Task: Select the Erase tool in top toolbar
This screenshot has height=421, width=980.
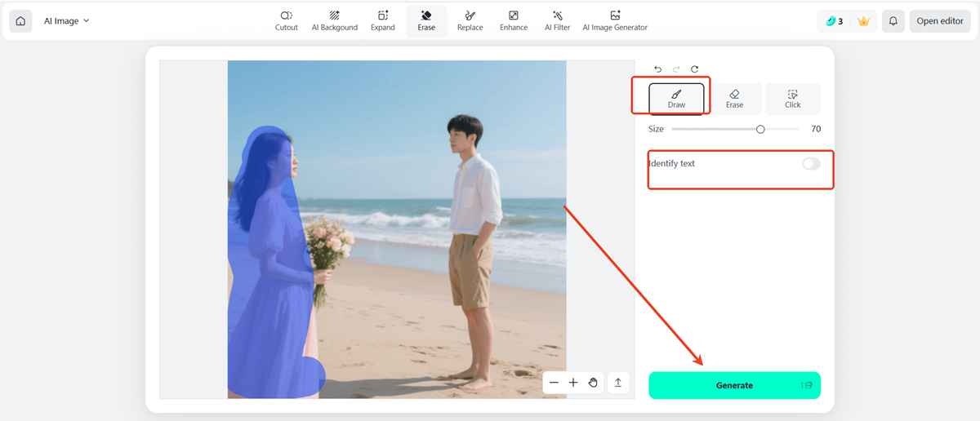Action: [426, 21]
